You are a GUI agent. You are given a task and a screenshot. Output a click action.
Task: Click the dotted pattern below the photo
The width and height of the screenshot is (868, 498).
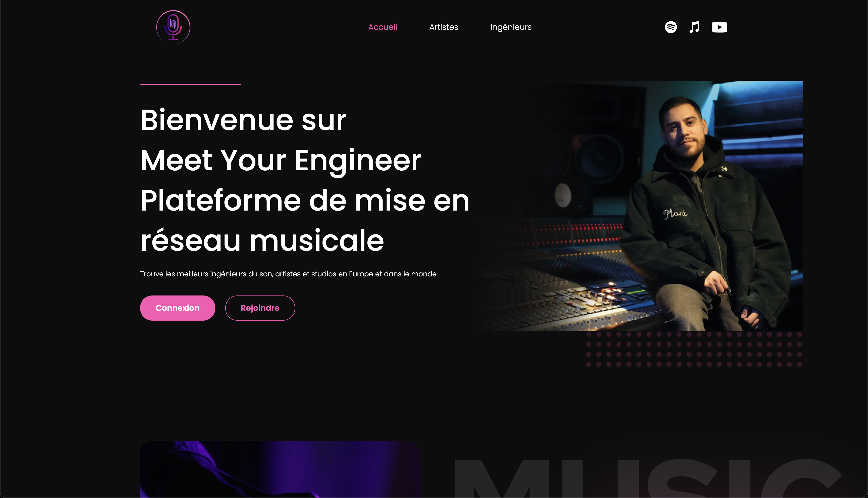pos(694,349)
